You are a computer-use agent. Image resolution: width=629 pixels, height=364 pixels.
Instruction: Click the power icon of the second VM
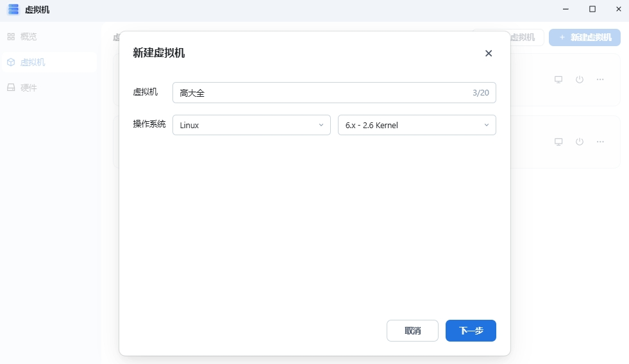tap(580, 142)
